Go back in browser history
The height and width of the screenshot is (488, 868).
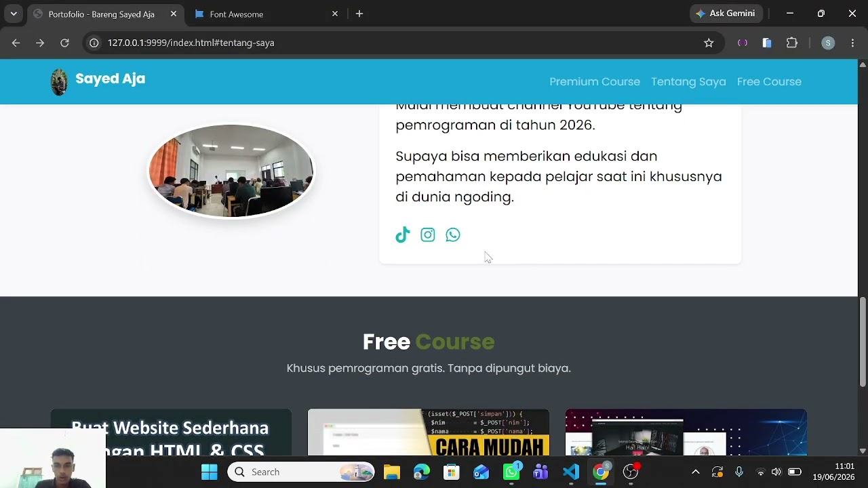tap(16, 43)
